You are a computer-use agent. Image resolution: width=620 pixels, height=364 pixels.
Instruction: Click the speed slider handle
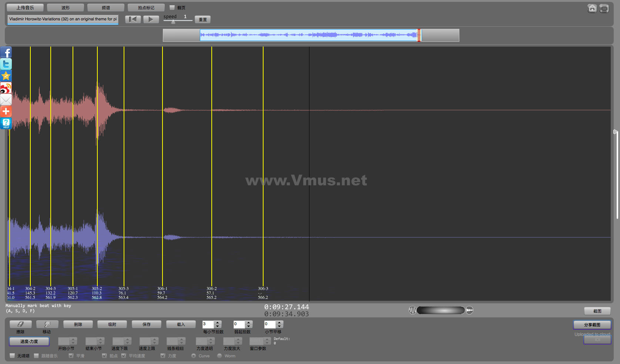pyautogui.click(x=173, y=21)
